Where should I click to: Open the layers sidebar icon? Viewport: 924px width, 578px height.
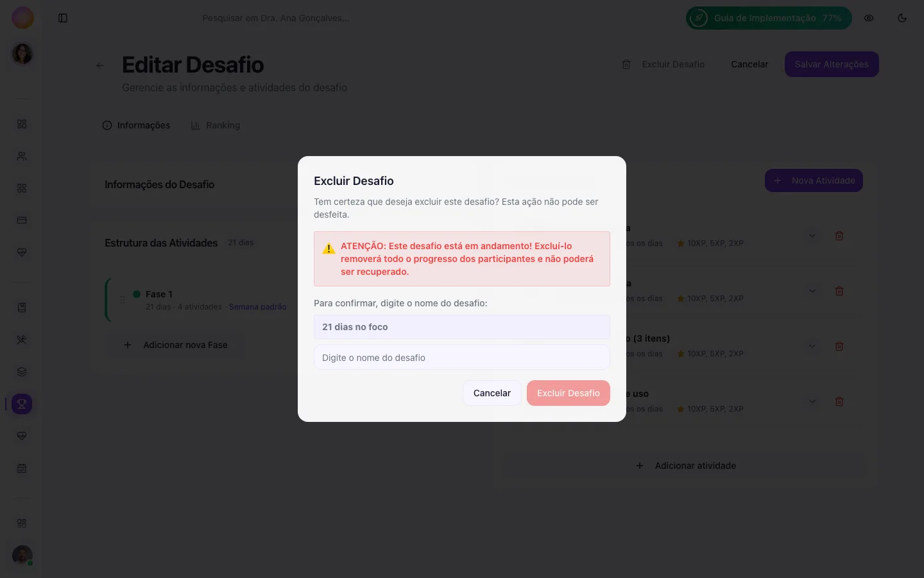[22, 372]
